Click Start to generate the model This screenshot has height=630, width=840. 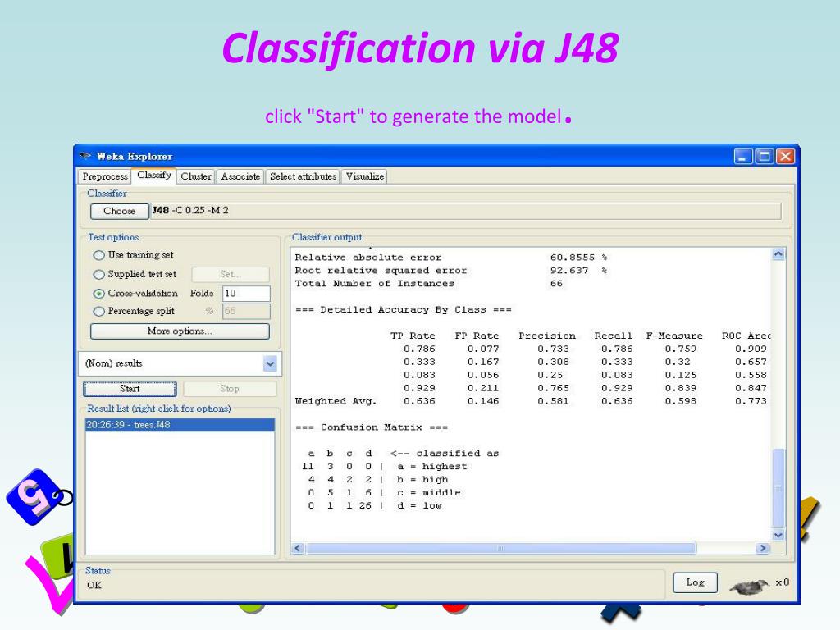click(x=130, y=388)
